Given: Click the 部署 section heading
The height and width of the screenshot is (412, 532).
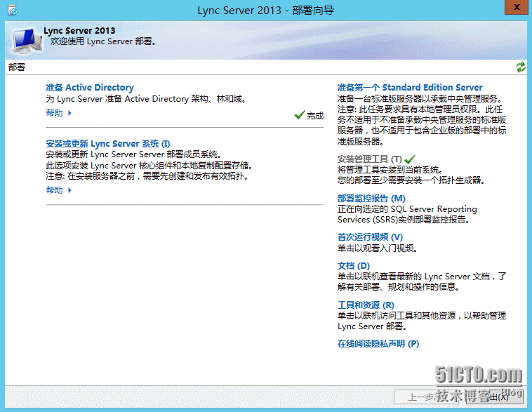Looking at the screenshot, I should pos(17,67).
